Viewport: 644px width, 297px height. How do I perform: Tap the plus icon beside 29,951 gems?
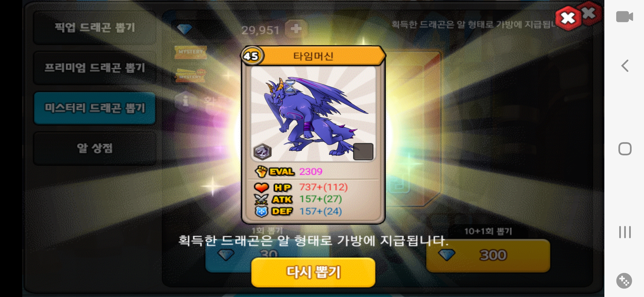[x=296, y=29]
